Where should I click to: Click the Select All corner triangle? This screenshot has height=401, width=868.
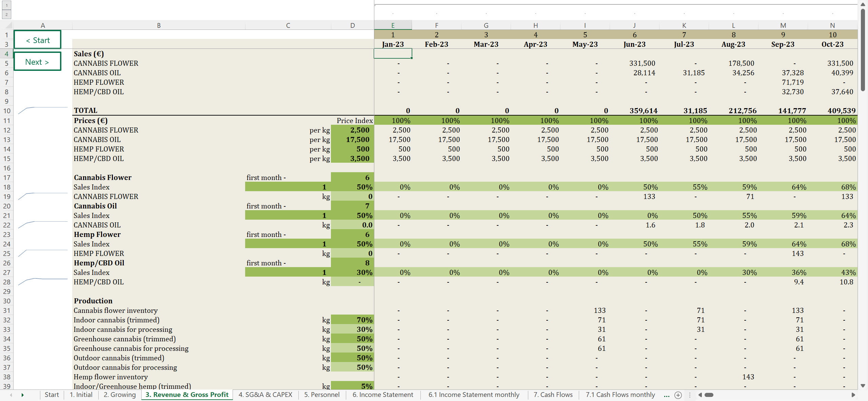9,25
